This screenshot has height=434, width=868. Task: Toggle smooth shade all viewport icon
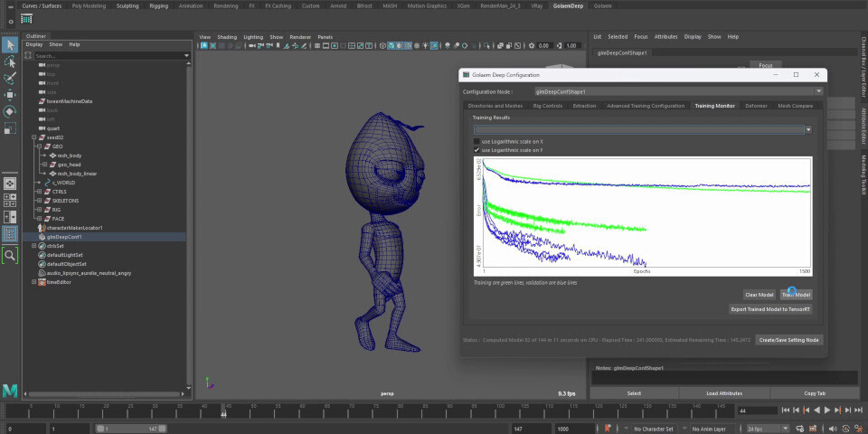391,46
